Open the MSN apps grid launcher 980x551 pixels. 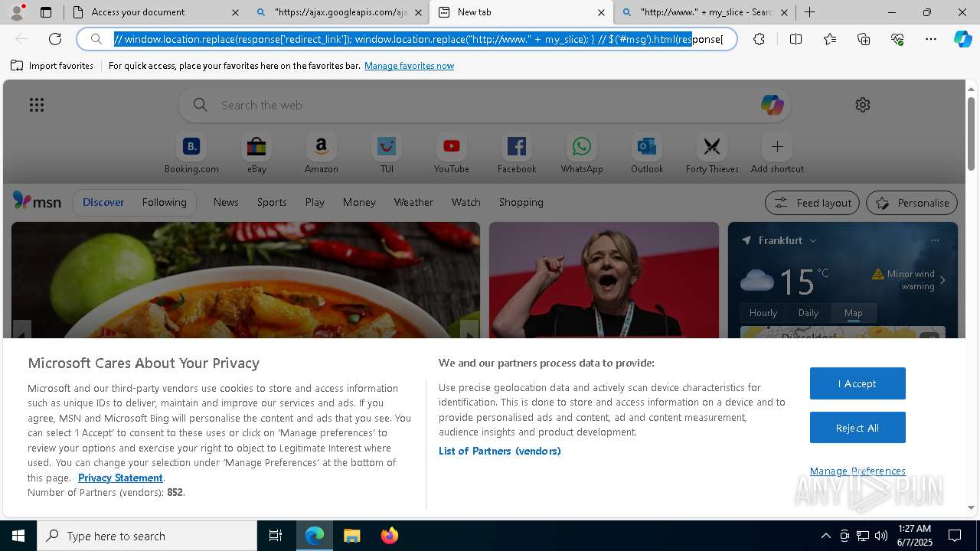click(37, 105)
